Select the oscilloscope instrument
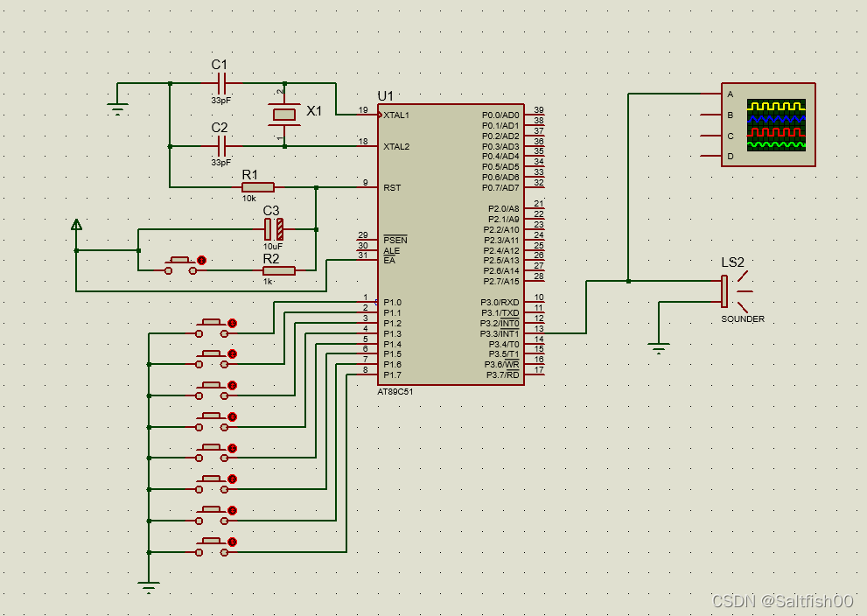Screen dimensions: 867x616 [x=768, y=124]
